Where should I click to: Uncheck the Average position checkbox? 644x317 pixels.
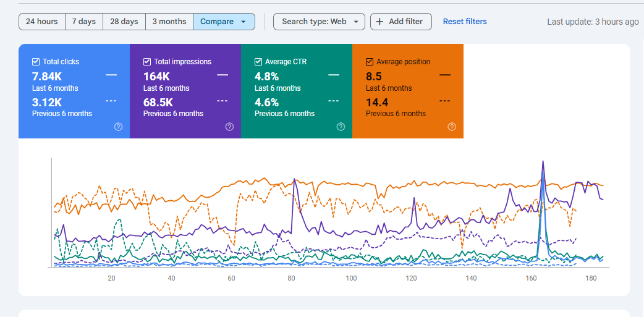click(x=370, y=62)
